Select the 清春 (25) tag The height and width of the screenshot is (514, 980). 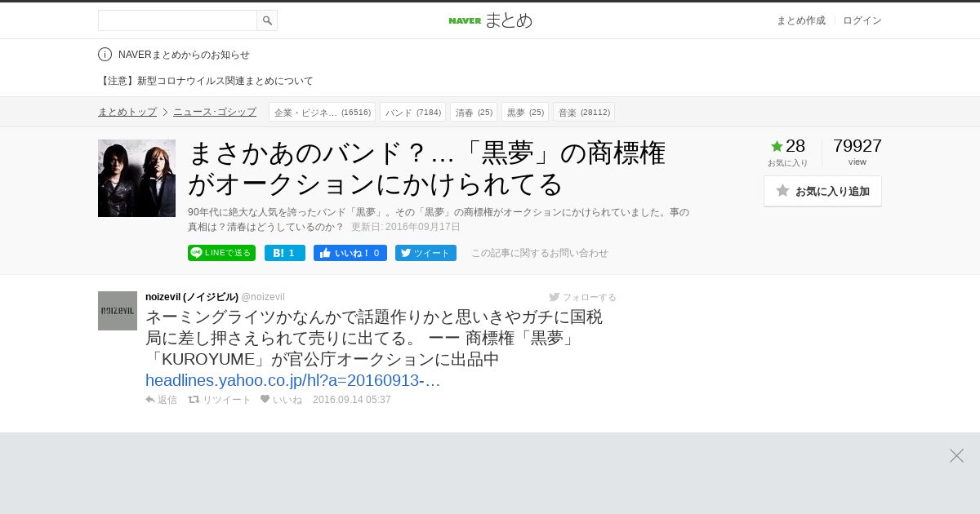tap(474, 112)
